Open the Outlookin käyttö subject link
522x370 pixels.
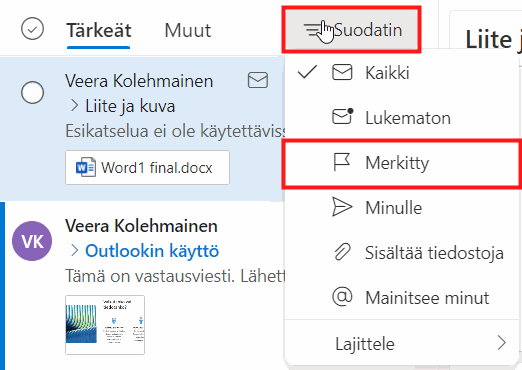click(152, 251)
